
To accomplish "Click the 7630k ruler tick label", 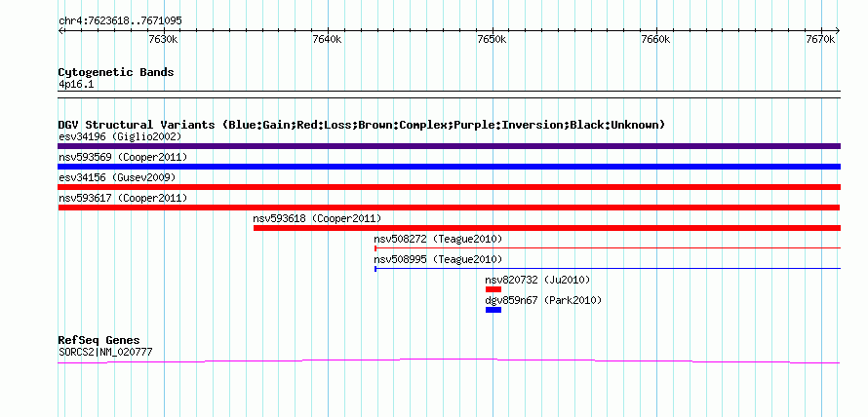I will click(163, 39).
